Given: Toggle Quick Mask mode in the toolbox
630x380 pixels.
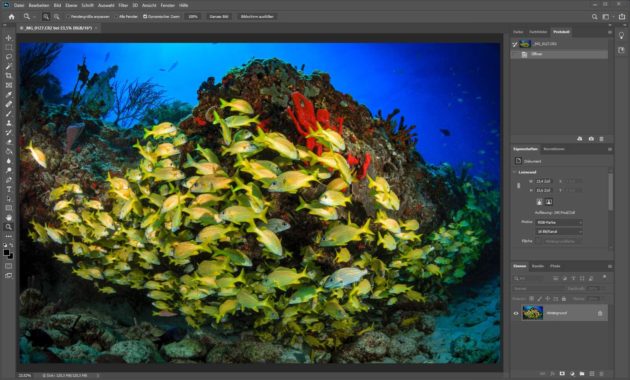Looking at the screenshot, I should pos(8,266).
